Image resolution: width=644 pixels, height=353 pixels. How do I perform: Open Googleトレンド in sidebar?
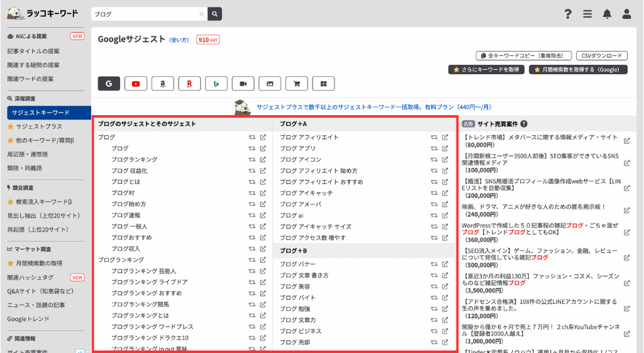tap(28, 319)
